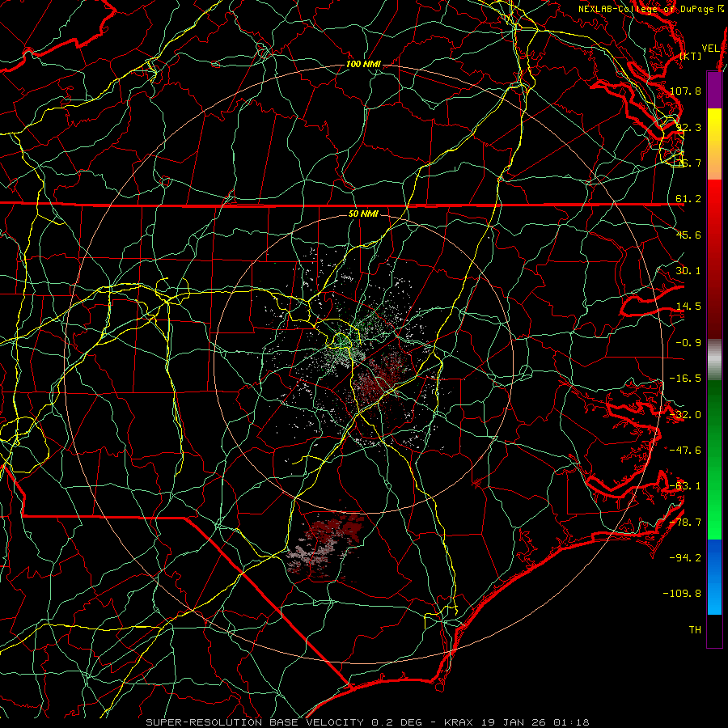Image resolution: width=728 pixels, height=728 pixels.
Task: Pick the green segment of the color bar
Action: pos(714,459)
